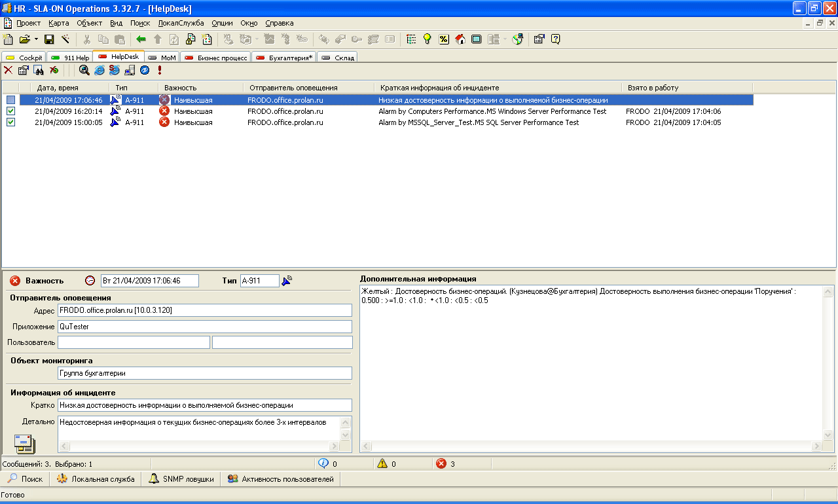Untick the checkbox for the 15:00:05 incident
This screenshot has height=504, width=838.
pos(10,122)
